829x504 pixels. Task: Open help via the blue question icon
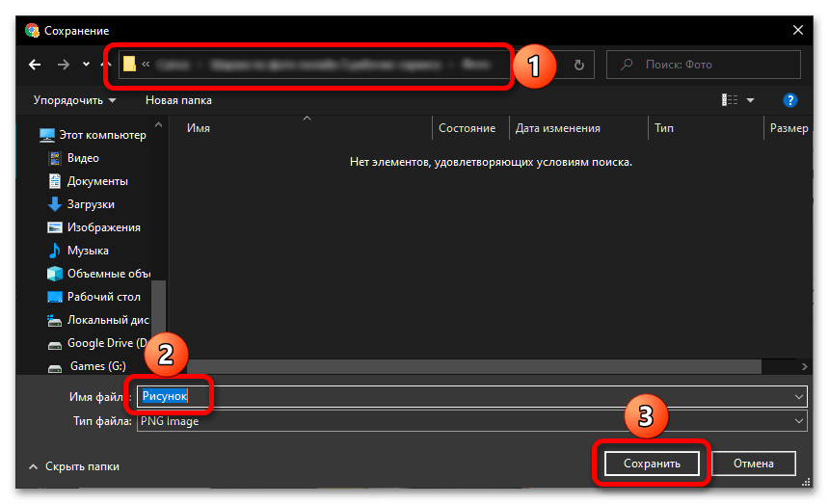[x=789, y=100]
